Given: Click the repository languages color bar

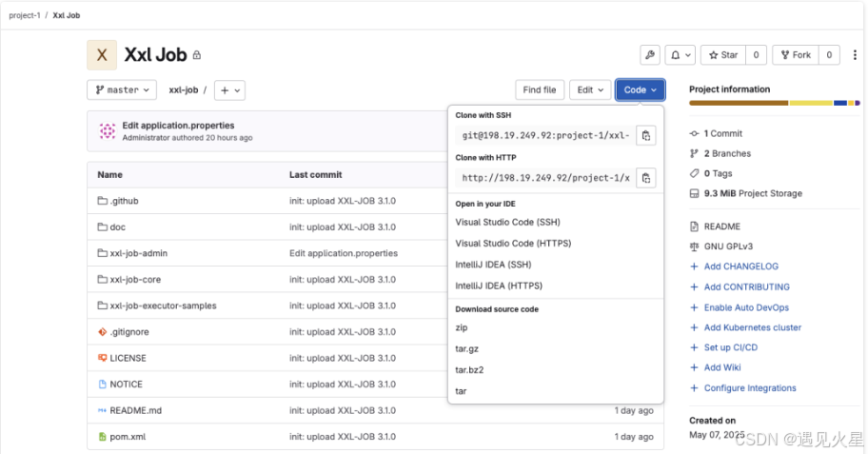Looking at the screenshot, I should coord(775,103).
